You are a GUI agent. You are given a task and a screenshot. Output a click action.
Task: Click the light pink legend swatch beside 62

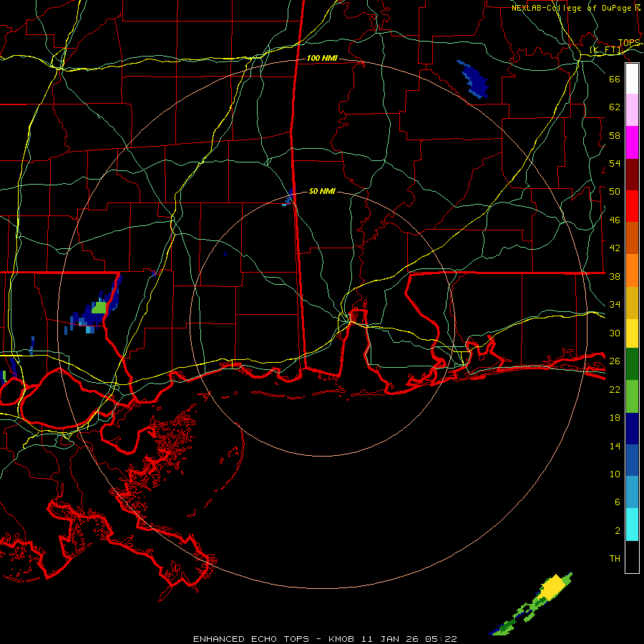point(632,110)
